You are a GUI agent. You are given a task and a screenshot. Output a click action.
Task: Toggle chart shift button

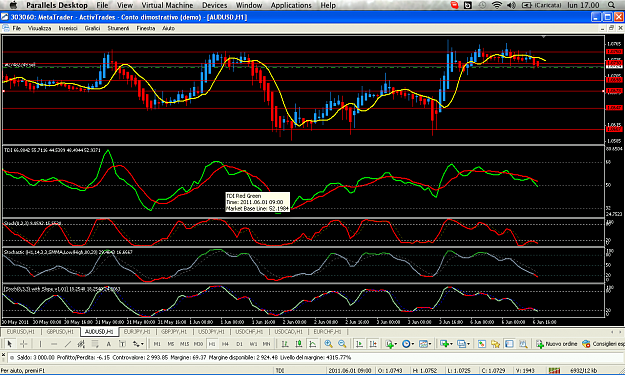pos(373,344)
